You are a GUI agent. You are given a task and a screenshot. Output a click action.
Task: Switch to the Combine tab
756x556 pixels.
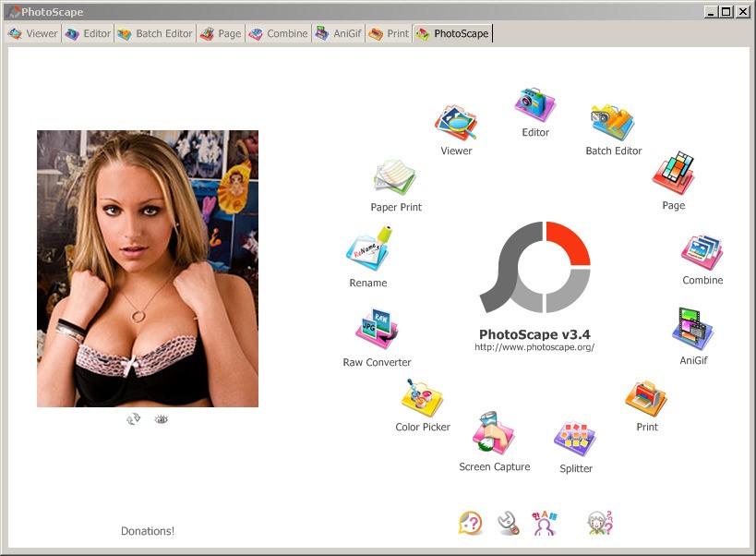[278, 34]
